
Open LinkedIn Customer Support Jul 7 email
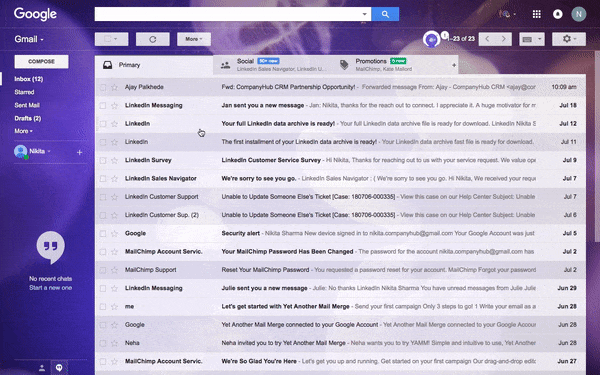coord(340,197)
